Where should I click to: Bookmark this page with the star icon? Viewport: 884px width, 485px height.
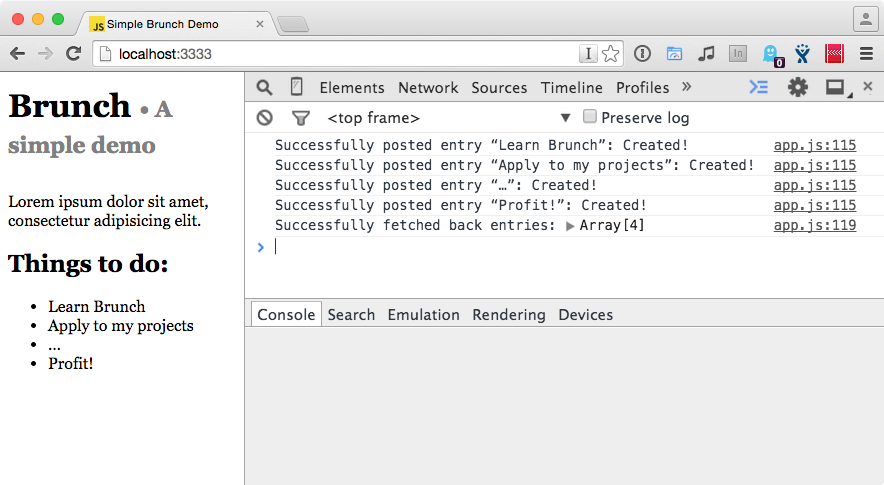(x=611, y=54)
